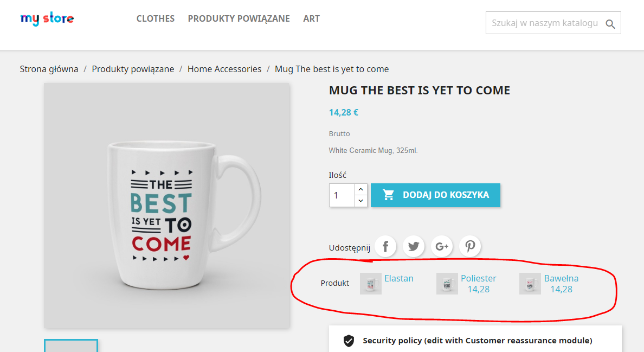
Task: Share product on Pinterest
Action: pyautogui.click(x=470, y=247)
